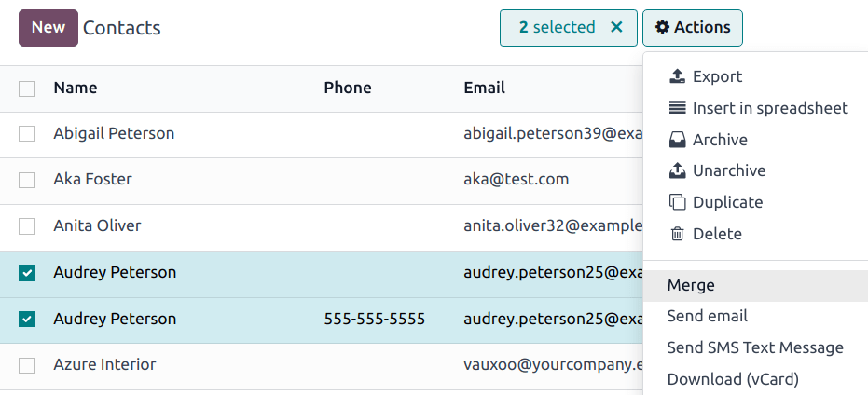Toggle the select-all header checkbox
Image resolution: width=868 pixels, height=395 pixels.
pos(27,89)
